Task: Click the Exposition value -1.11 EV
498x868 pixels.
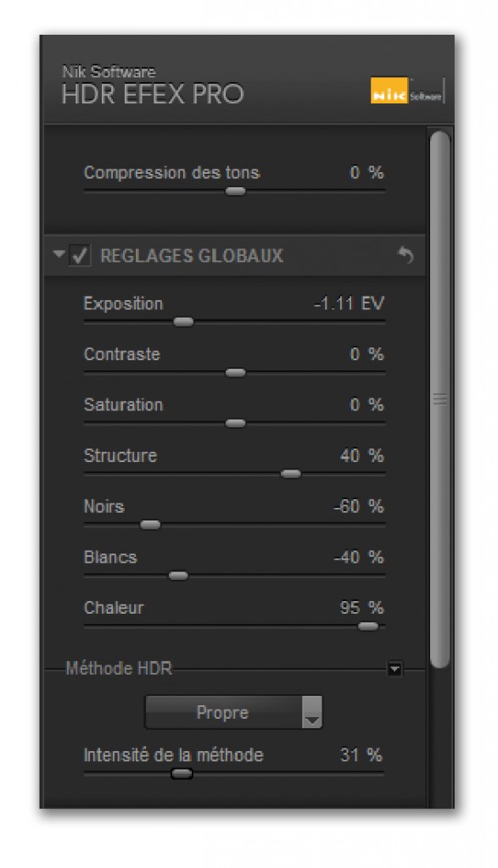Action: 349,304
